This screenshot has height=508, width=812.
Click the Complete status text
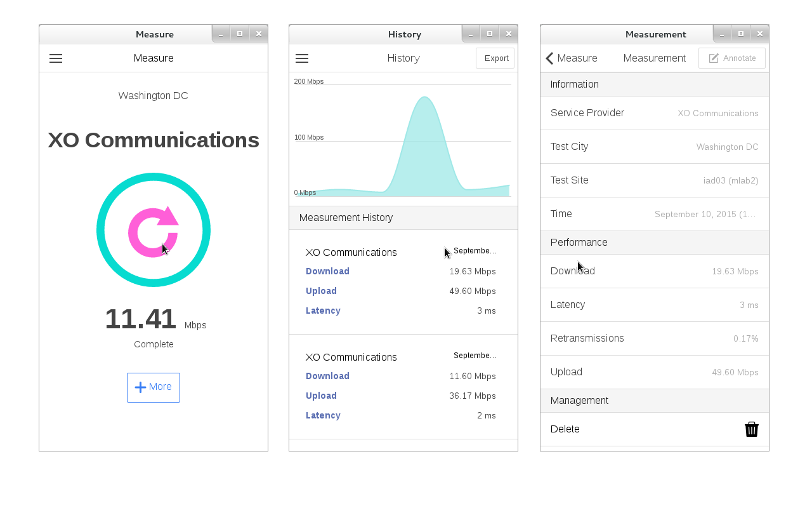coord(154,344)
